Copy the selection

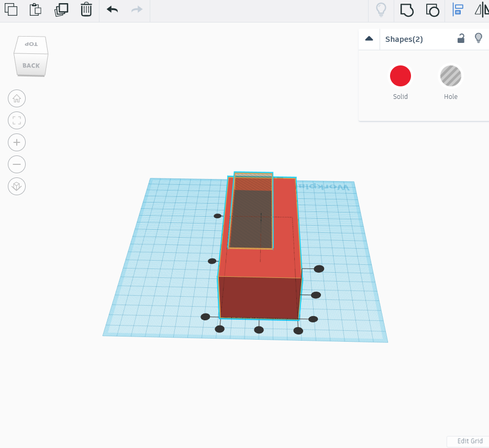coord(11,9)
